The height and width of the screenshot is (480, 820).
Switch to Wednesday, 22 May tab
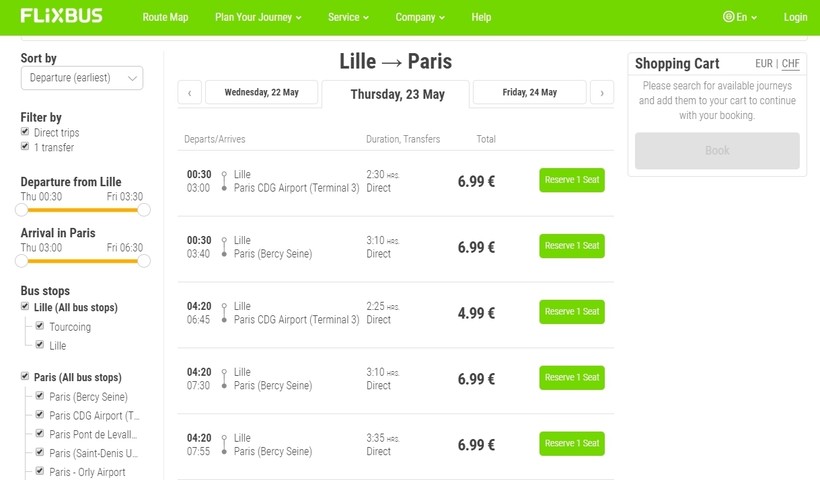pyautogui.click(x=261, y=92)
